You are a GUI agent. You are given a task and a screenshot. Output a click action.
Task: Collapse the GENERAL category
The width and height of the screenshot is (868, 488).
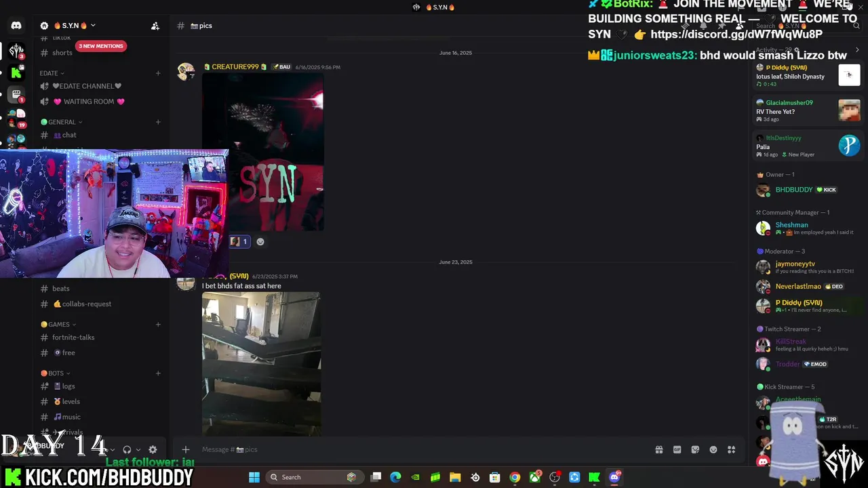point(61,122)
